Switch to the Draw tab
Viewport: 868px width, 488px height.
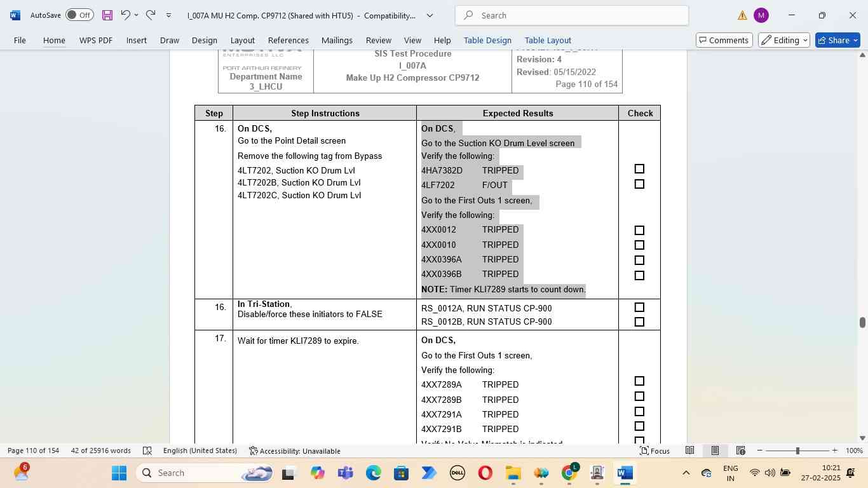[169, 40]
